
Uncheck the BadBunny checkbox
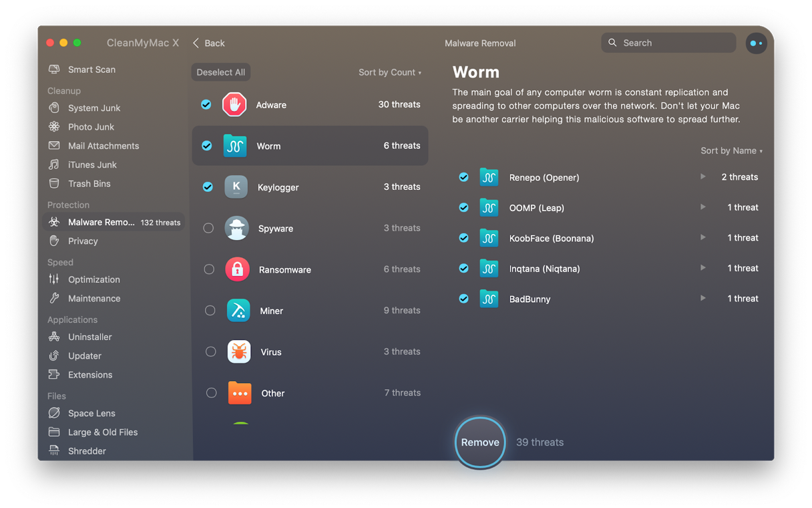click(463, 298)
